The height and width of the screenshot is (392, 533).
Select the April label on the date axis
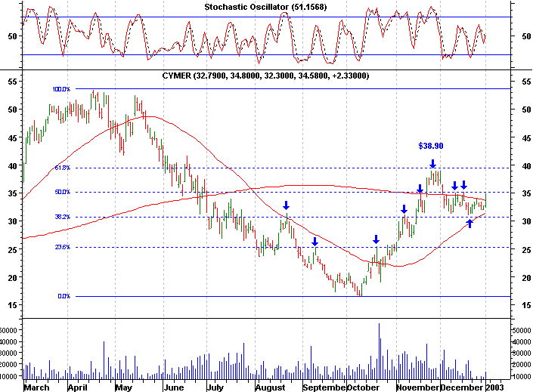(78, 387)
